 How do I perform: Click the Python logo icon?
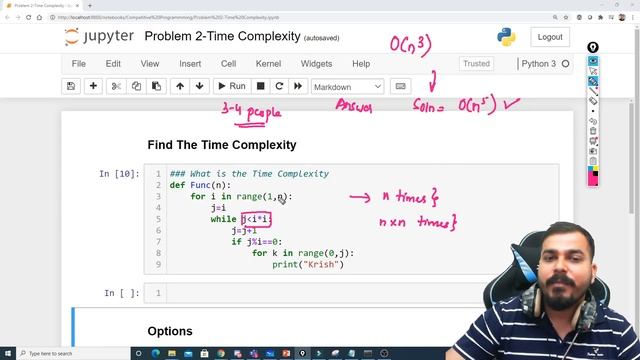click(x=506, y=37)
